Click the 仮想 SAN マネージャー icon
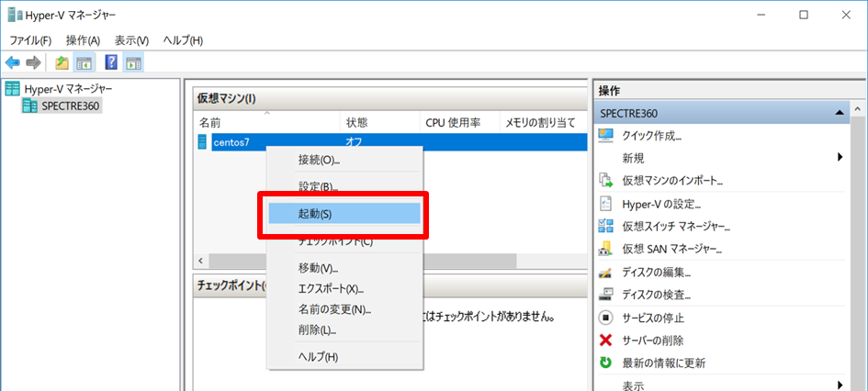Image resolution: width=868 pixels, height=391 pixels. (606, 249)
